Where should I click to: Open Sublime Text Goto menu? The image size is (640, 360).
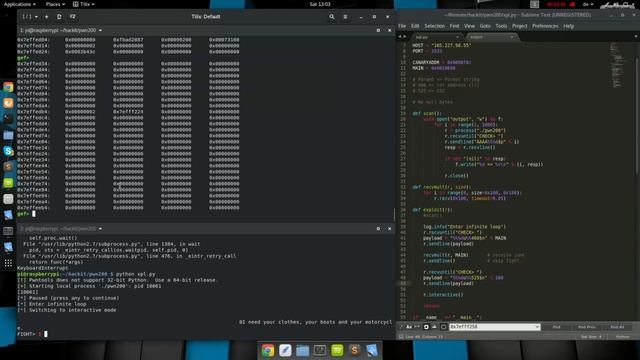point(485,26)
